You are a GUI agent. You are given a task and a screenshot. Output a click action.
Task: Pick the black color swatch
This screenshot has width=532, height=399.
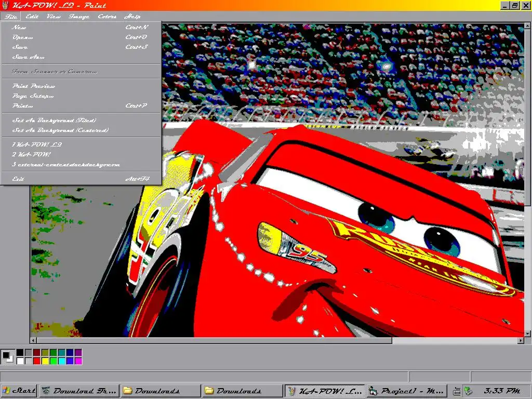[20, 353]
